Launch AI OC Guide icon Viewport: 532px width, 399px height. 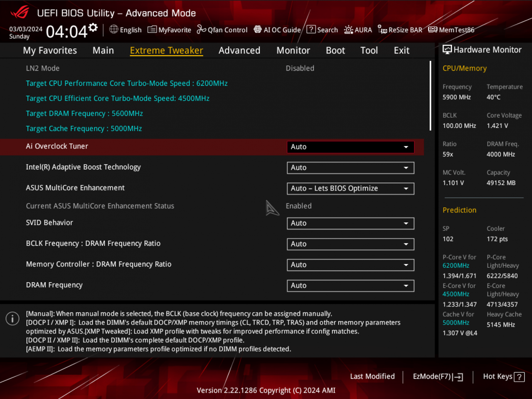(258, 30)
